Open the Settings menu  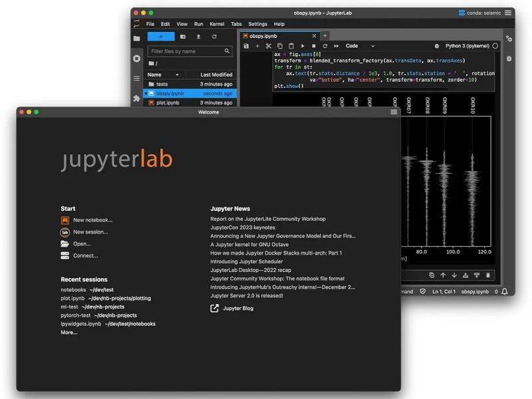click(257, 24)
